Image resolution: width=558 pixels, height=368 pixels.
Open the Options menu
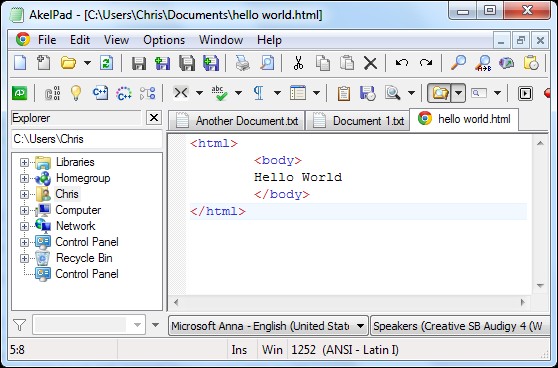point(164,40)
